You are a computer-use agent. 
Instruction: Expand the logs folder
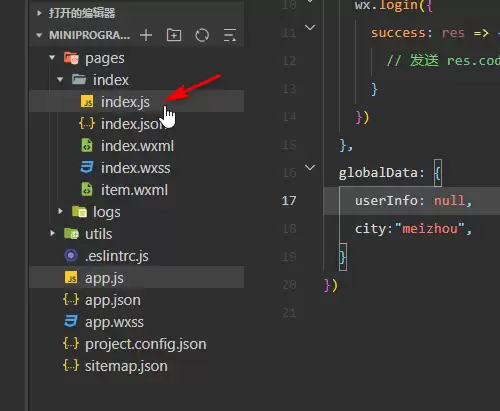click(x=60, y=211)
